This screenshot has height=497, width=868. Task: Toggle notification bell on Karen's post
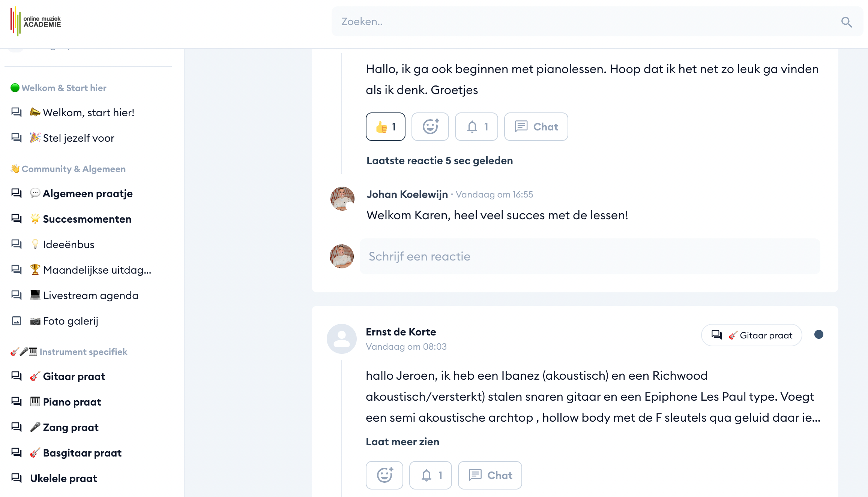(x=476, y=127)
